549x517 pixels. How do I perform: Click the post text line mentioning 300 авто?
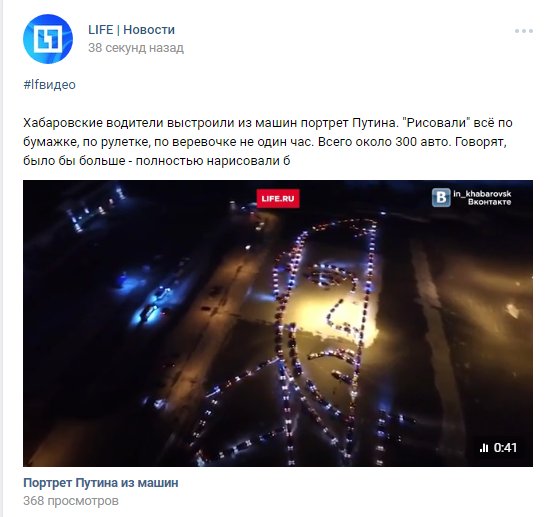pos(265,142)
